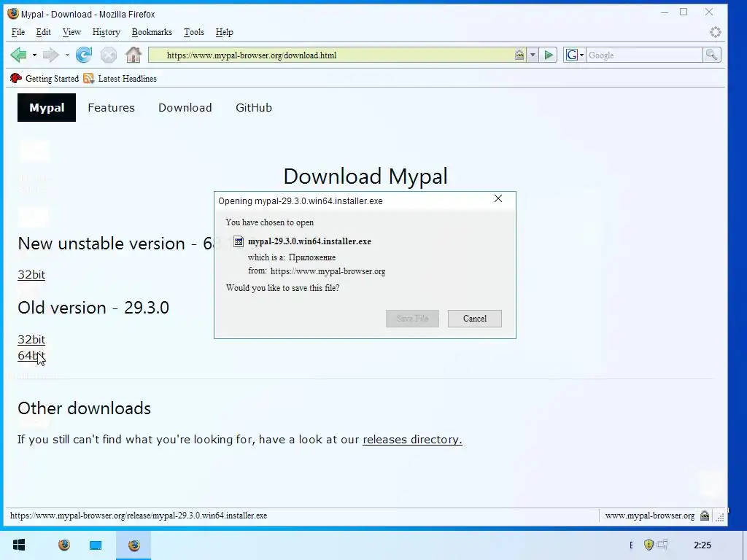Select active Firefox window taskbar icon
The width and height of the screenshot is (747, 560).
(134, 545)
